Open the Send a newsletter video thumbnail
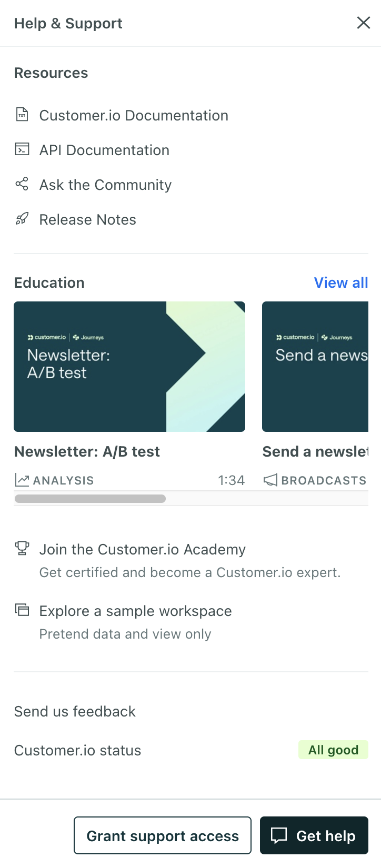 (x=315, y=366)
